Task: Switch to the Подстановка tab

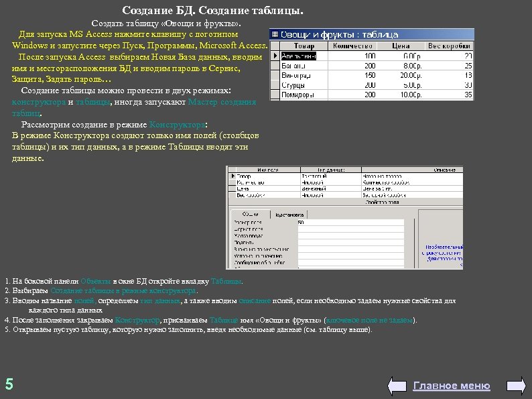Action: [x=289, y=215]
